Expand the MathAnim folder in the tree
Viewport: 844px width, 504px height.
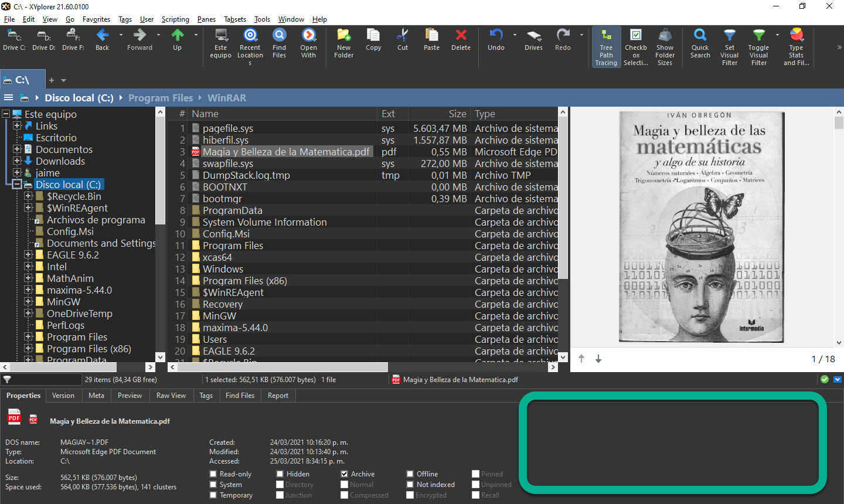(28, 278)
